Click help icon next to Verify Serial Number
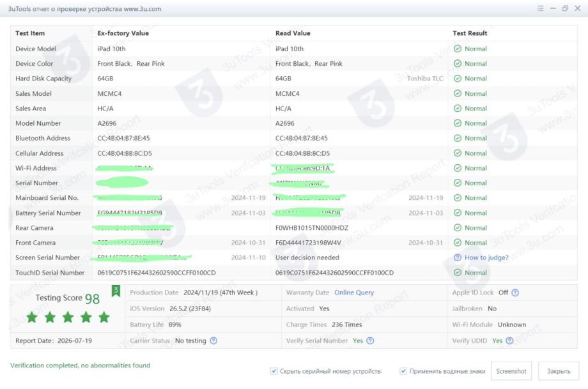The image size is (588, 389). [x=370, y=340]
